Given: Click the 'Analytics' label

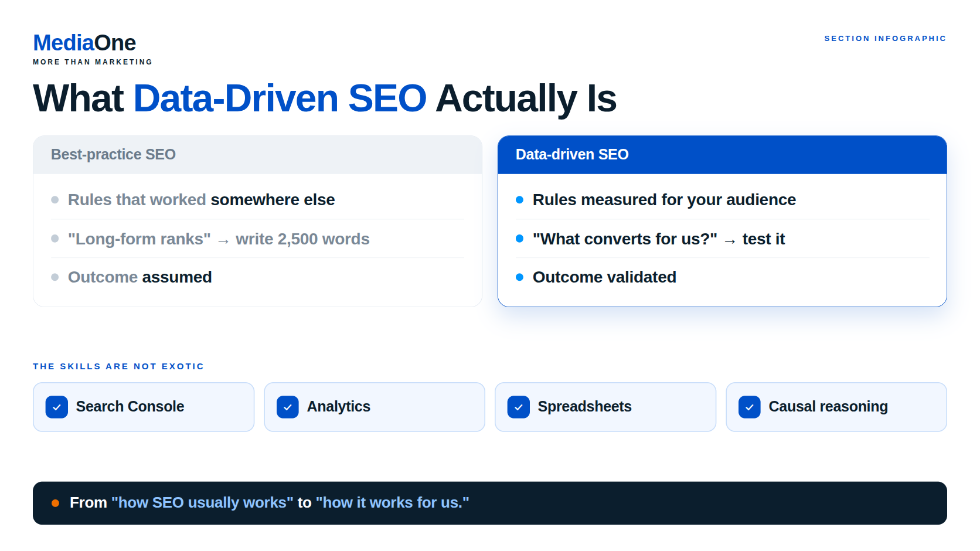Looking at the screenshot, I should click(339, 406).
